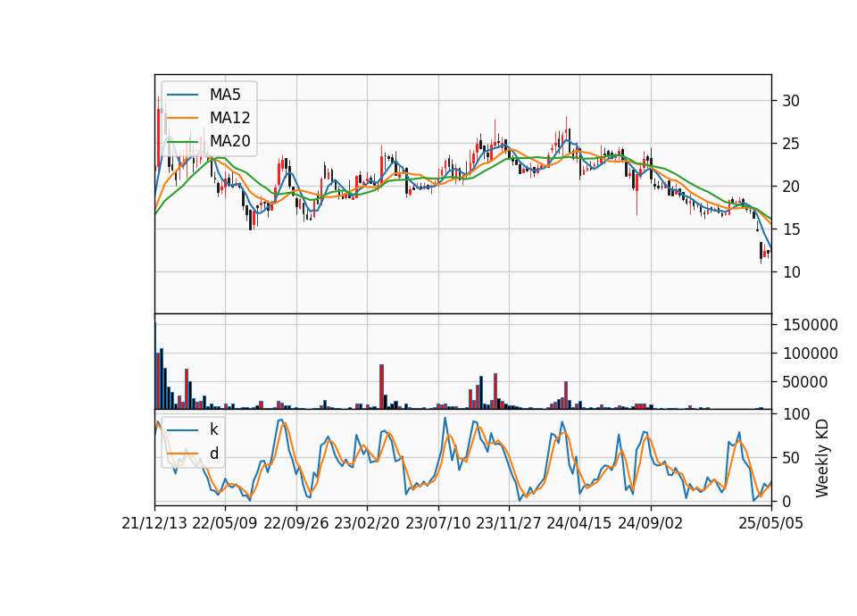Image resolution: width=857 pixels, height=616 pixels.
Task: Click the tall red volume bar near 23/02/20
Action: (381, 387)
